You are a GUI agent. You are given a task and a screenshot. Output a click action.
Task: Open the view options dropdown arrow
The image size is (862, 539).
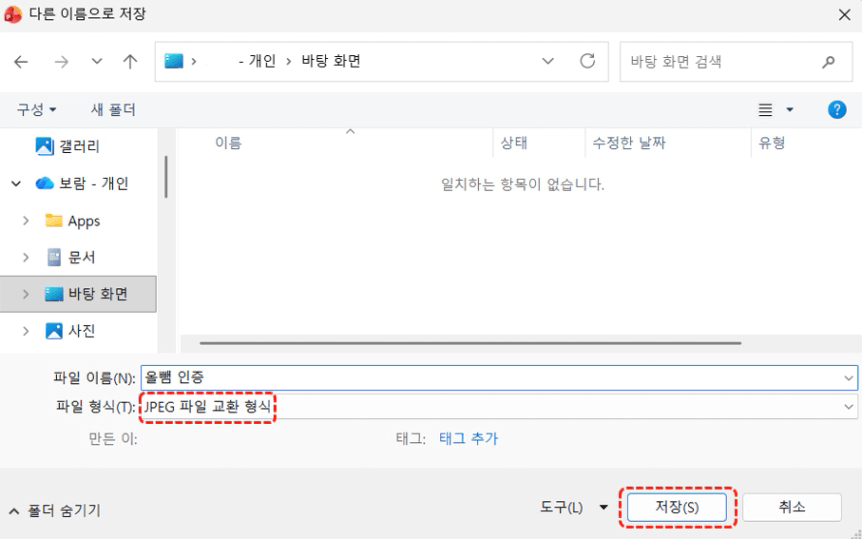[790, 109]
